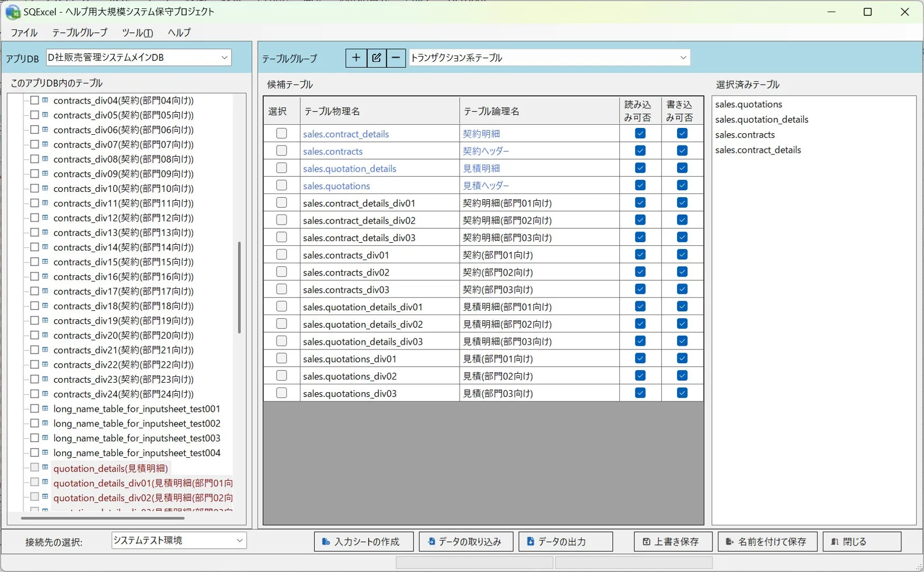Open the ツール(T) menu
This screenshot has height=572, width=924.
click(x=138, y=33)
